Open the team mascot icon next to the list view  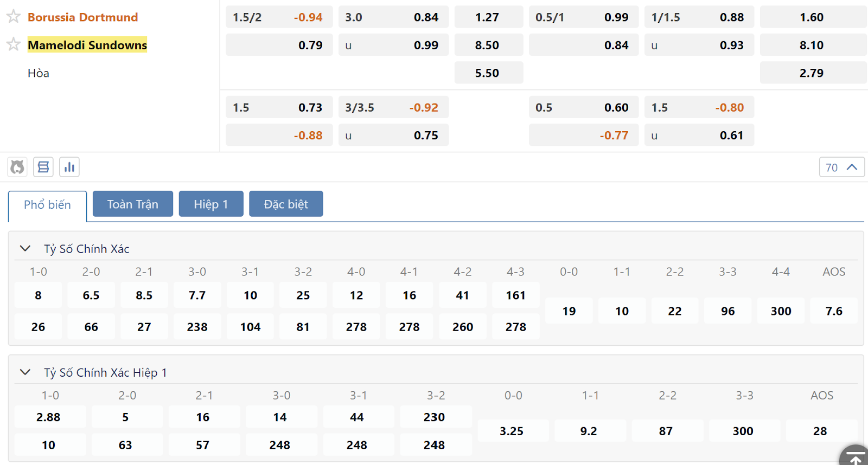click(x=17, y=167)
